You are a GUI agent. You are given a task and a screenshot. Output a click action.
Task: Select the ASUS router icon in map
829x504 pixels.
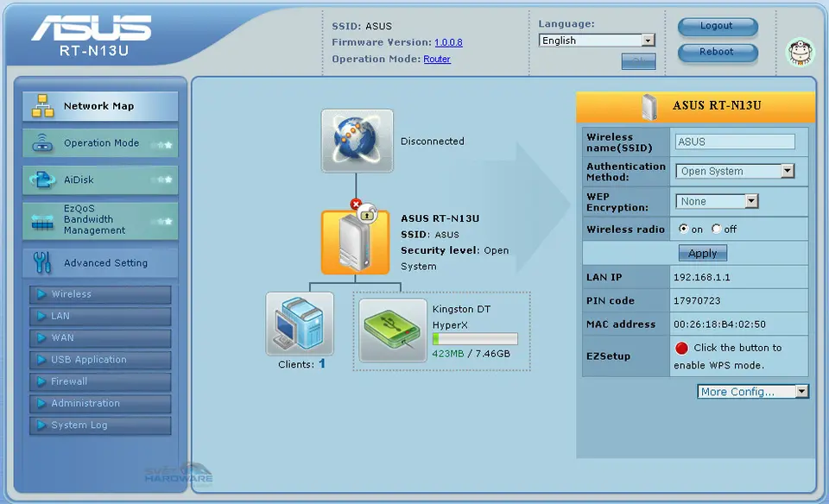click(x=356, y=242)
